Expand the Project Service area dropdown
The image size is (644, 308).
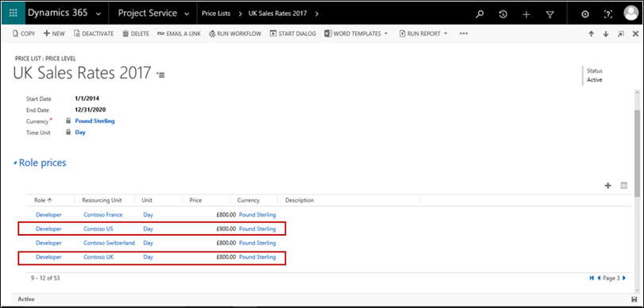pyautogui.click(x=187, y=14)
